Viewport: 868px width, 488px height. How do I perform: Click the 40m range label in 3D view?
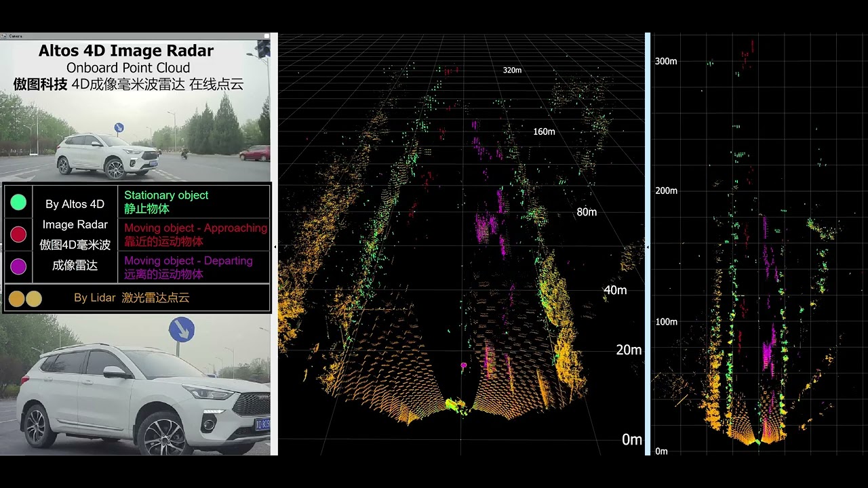tap(615, 290)
